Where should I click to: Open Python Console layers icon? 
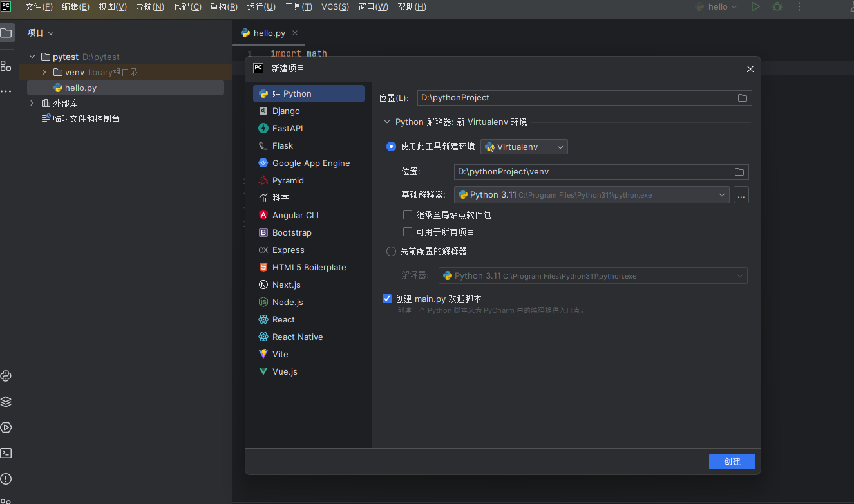pos(6,402)
